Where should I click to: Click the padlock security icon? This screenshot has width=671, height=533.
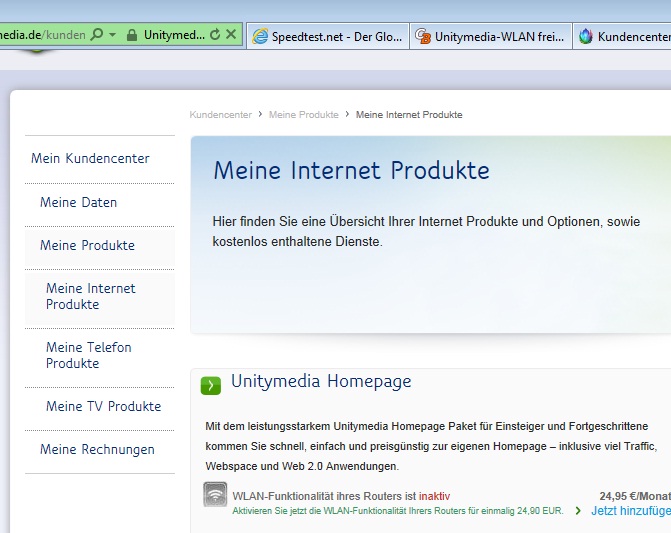pyautogui.click(x=132, y=35)
